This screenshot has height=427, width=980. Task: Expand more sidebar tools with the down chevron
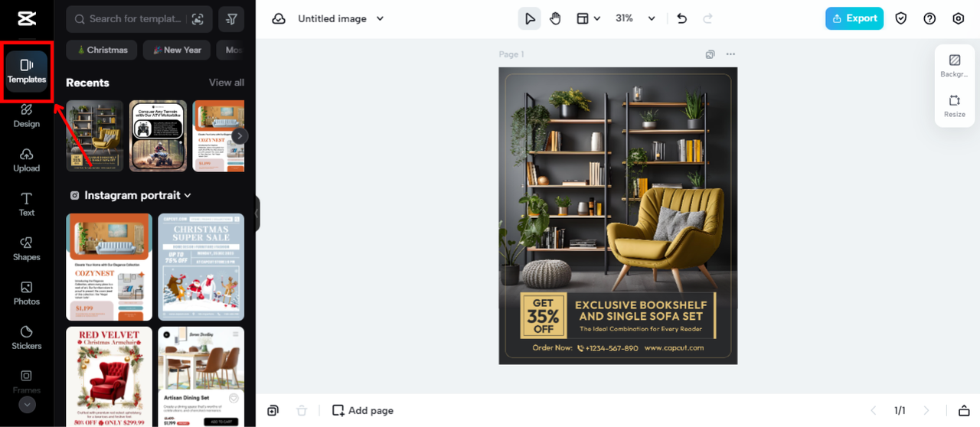click(x=27, y=405)
